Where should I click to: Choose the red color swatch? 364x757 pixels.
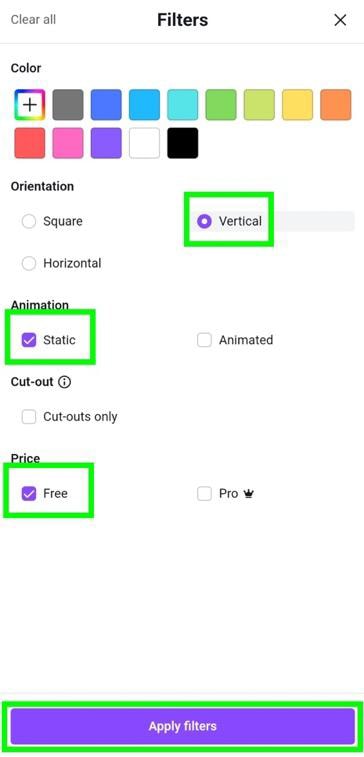coord(30,143)
